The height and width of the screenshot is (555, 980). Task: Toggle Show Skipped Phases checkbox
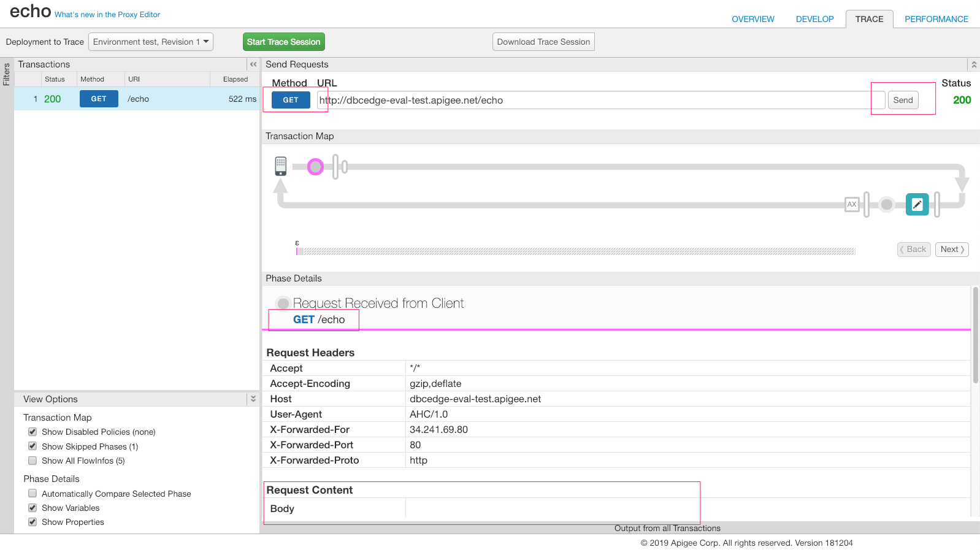point(33,446)
